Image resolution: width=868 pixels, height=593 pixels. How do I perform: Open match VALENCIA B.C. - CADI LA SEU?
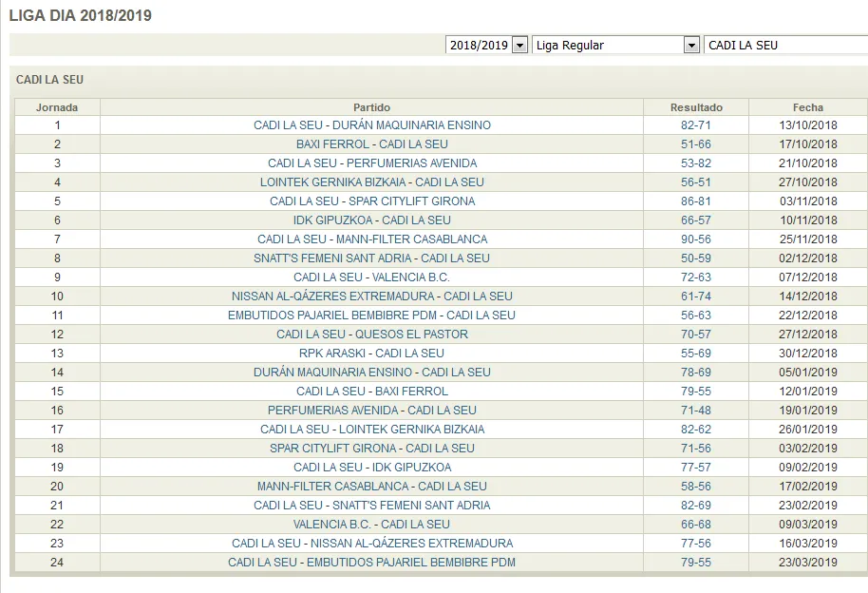(x=372, y=525)
